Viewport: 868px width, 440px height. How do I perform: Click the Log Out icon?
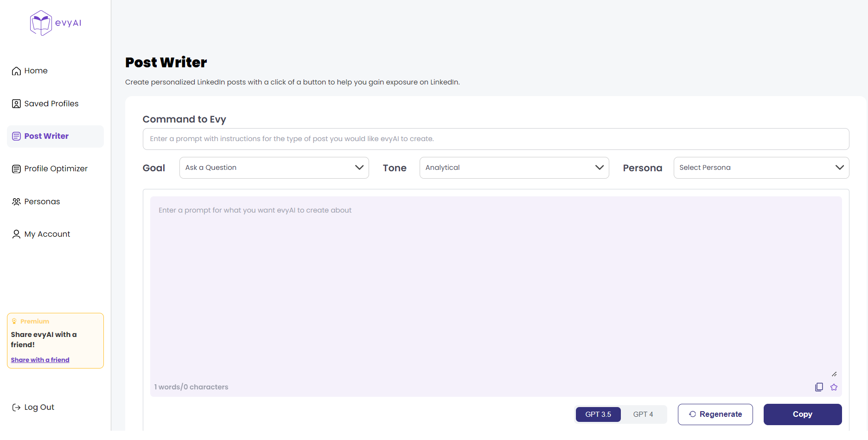[x=15, y=407]
